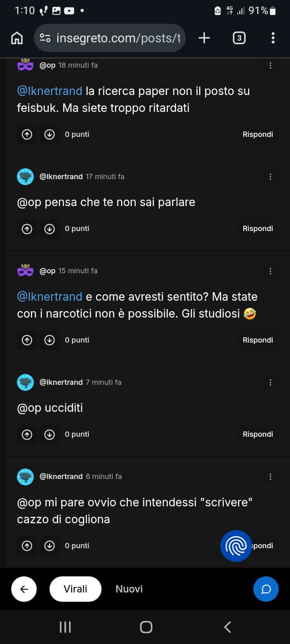
Task: Click the @lknertrand mention link in first comment
Action: (50, 91)
